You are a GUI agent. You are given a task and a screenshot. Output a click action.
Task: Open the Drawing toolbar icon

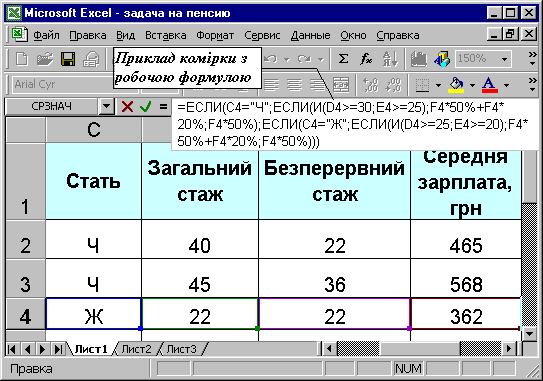pyautogui.click(x=442, y=59)
